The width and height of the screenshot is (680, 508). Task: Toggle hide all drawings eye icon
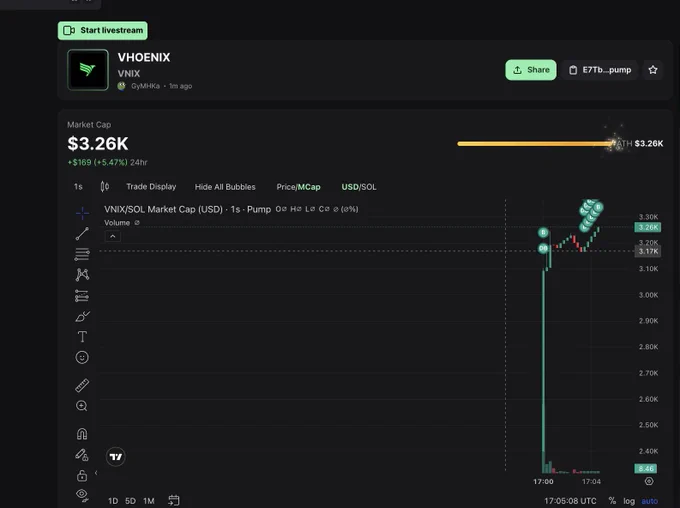(82, 495)
